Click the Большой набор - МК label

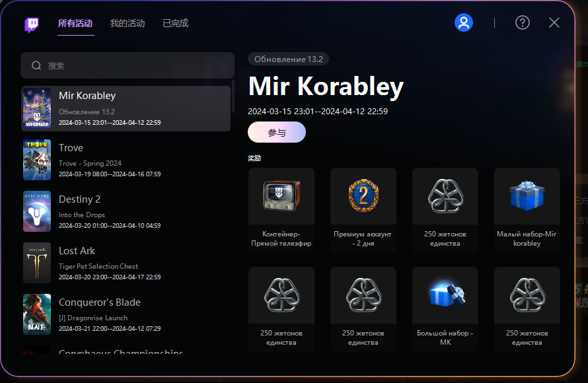[x=445, y=337]
